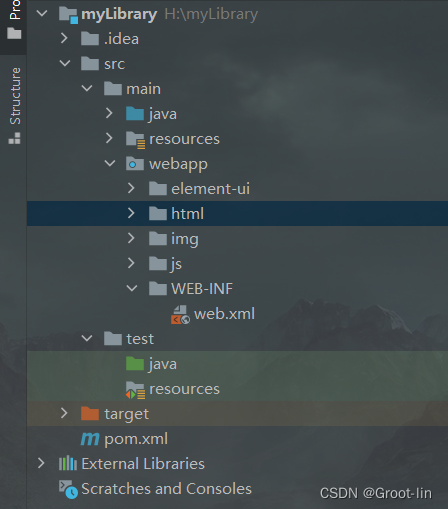Expand the js folder arrow
This screenshot has height=509, width=448.
click(131, 263)
